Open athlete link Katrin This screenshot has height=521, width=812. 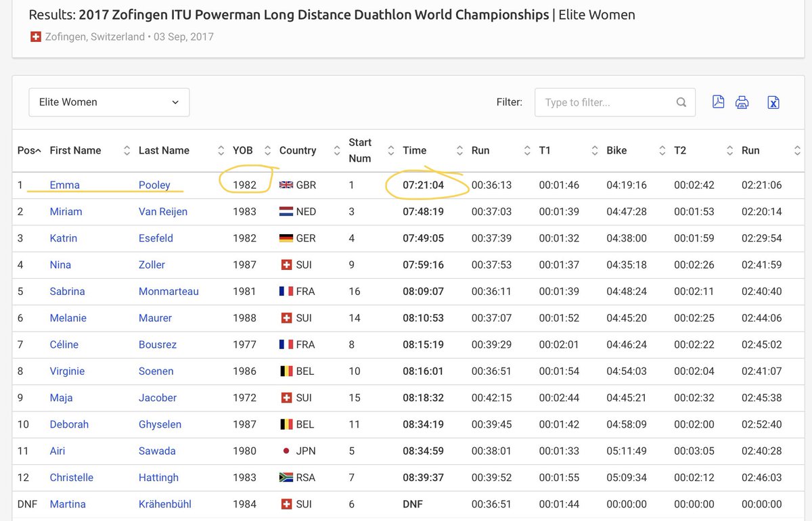click(x=64, y=238)
